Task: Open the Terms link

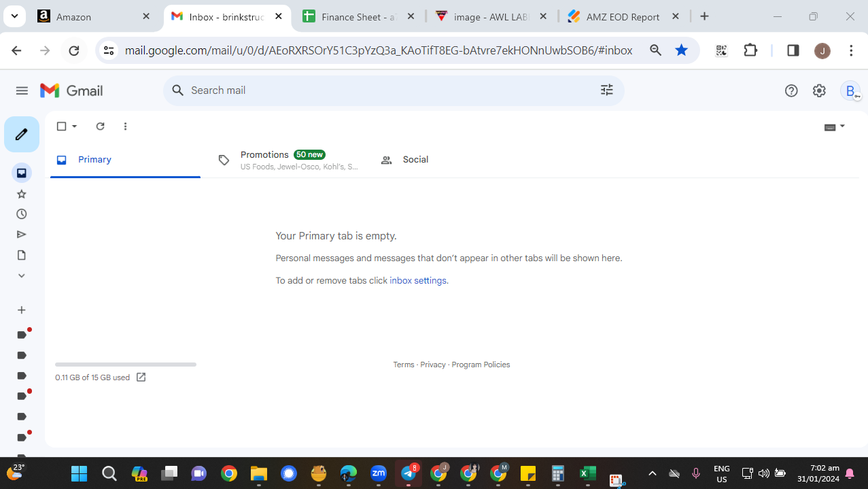Action: pos(404,365)
